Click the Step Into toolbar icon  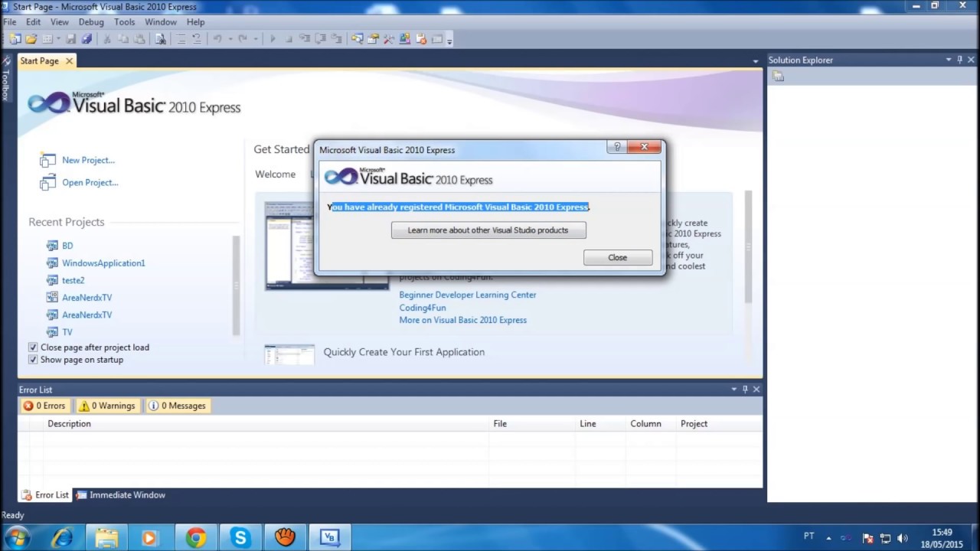[x=305, y=39]
